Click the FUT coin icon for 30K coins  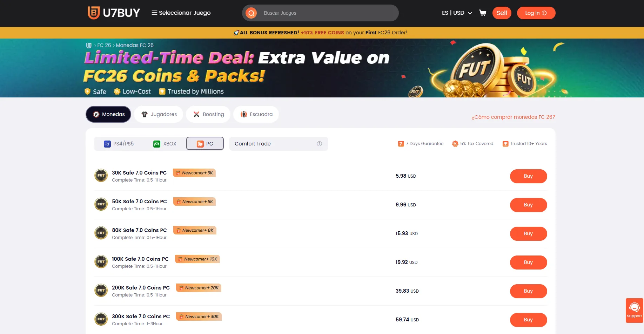tap(101, 176)
